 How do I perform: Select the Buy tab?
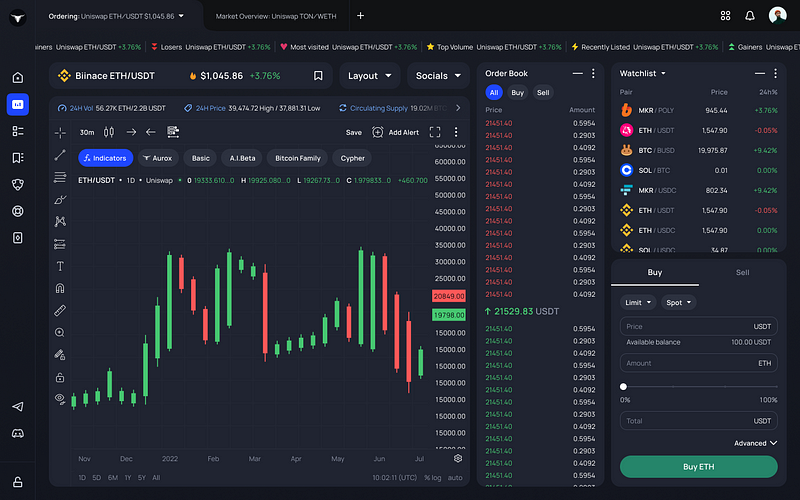(655, 272)
